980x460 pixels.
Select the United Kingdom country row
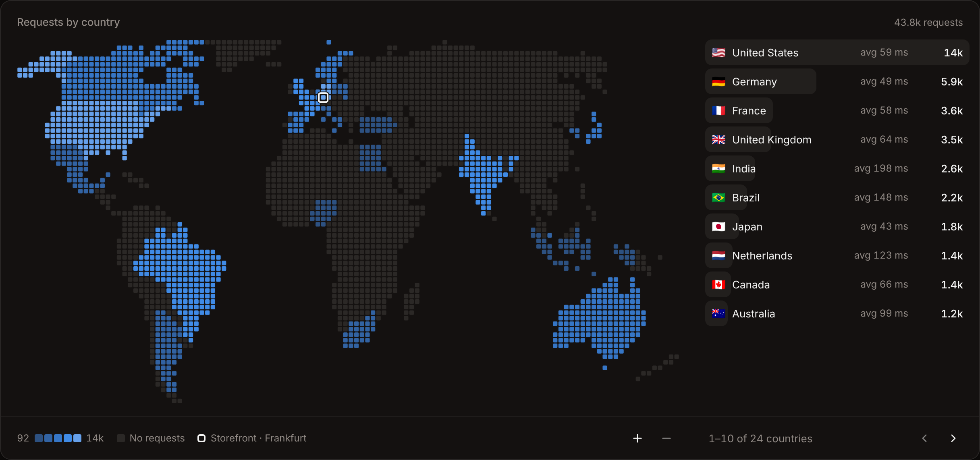pyautogui.click(x=837, y=140)
